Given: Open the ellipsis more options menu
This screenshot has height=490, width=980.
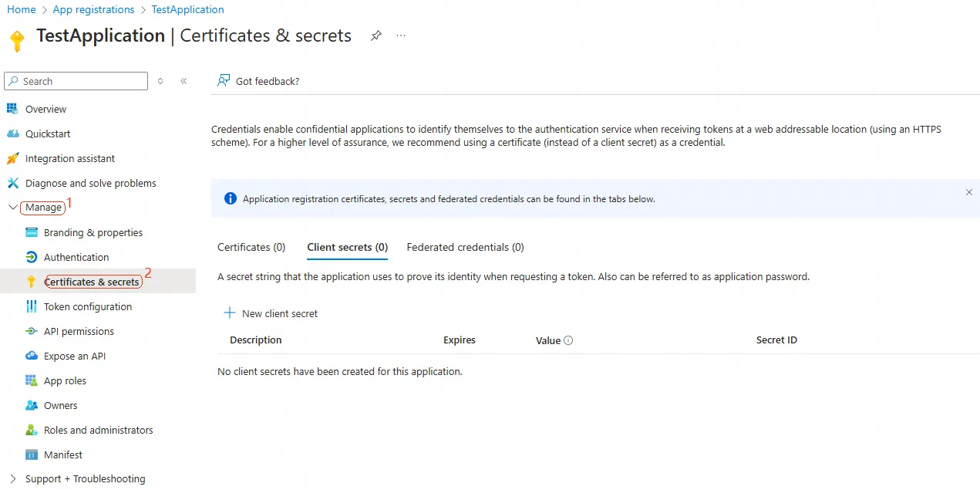Looking at the screenshot, I should (401, 35).
